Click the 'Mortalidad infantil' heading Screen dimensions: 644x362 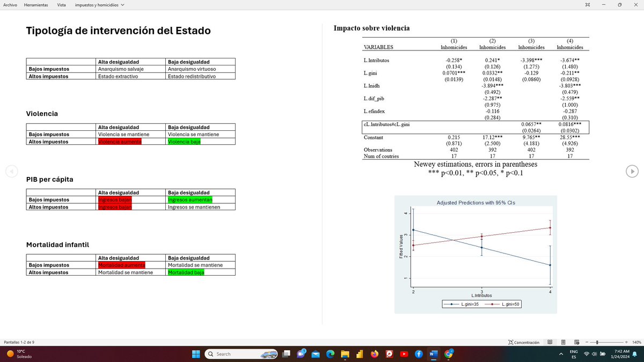click(57, 245)
